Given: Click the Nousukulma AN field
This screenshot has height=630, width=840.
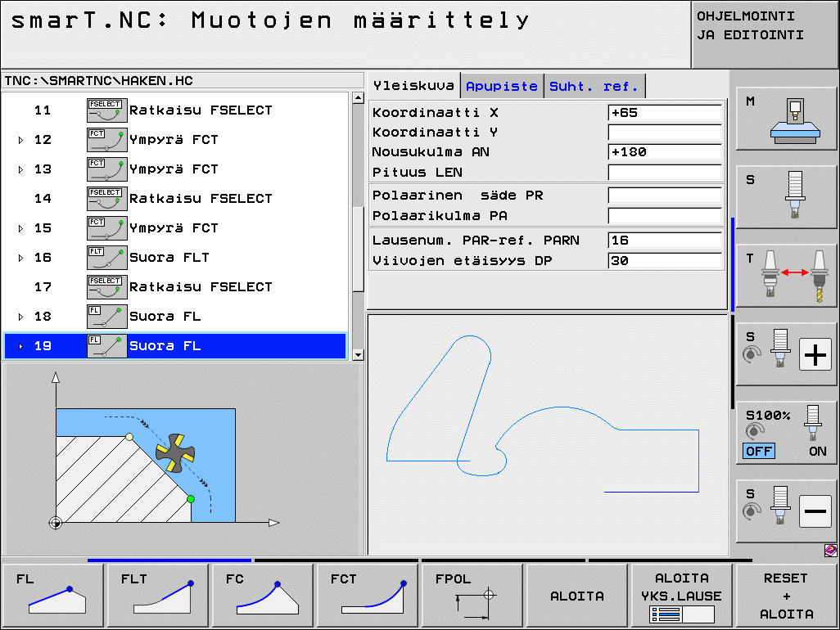Looking at the screenshot, I should click(x=666, y=152).
